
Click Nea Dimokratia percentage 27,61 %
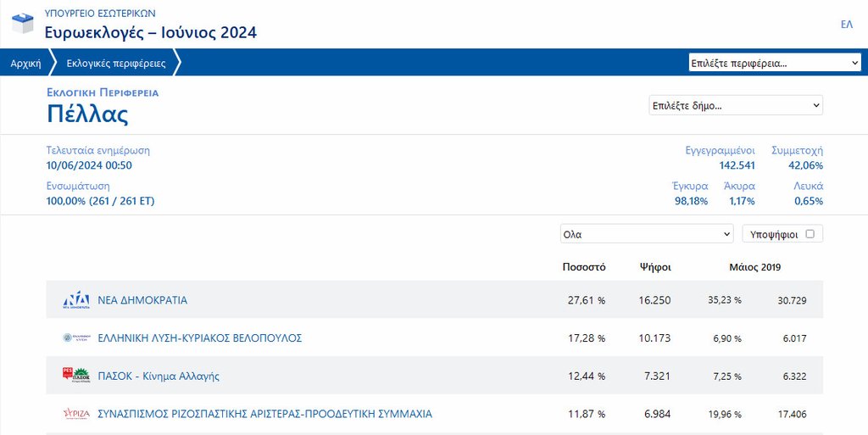point(587,300)
